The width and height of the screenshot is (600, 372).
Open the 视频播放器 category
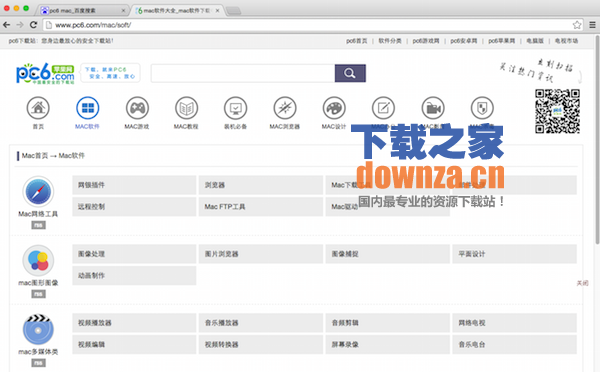pos(134,323)
